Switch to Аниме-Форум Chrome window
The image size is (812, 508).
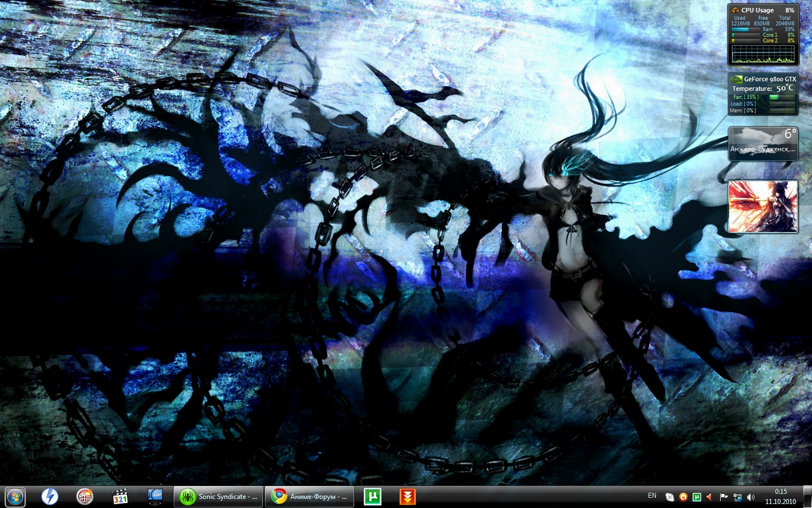pos(310,497)
